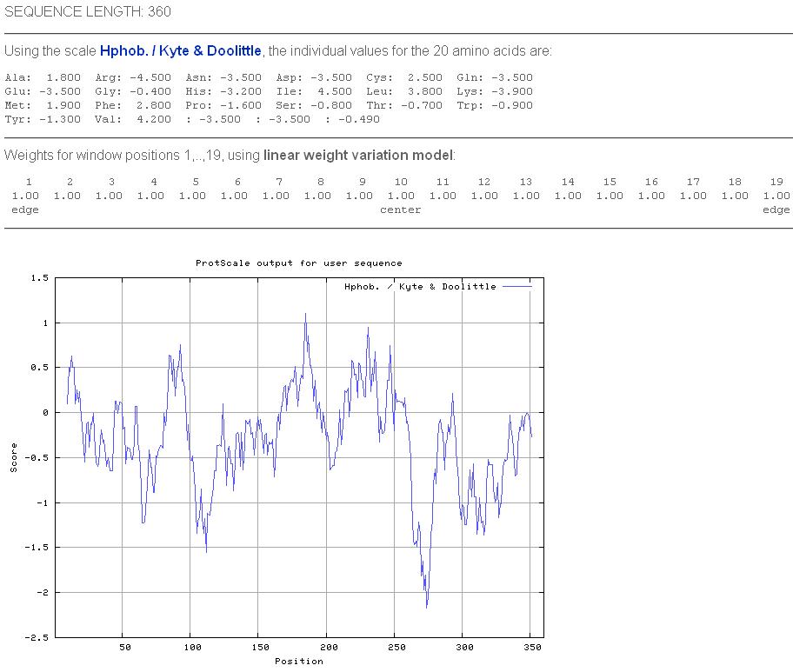The image size is (793, 672).
Task: Click the center label under window position 10
Action: point(400,210)
